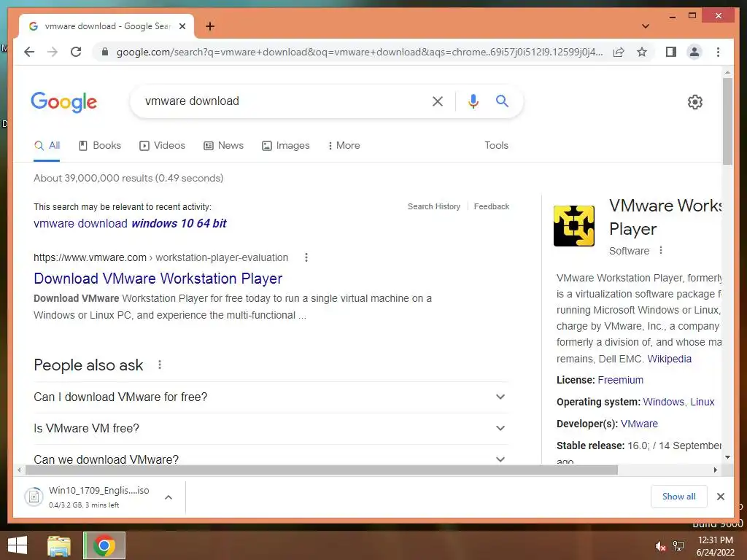This screenshot has width=747, height=560.
Task: Open options beside Software label
Action: point(661,251)
